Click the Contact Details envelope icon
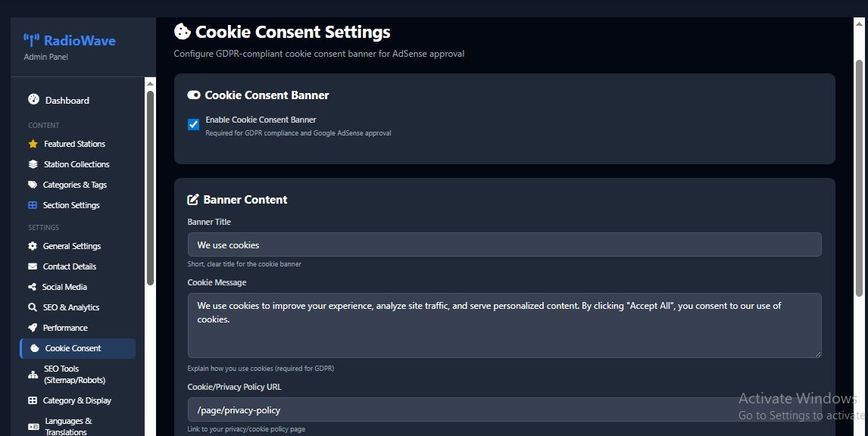The height and width of the screenshot is (436, 868). [x=33, y=266]
